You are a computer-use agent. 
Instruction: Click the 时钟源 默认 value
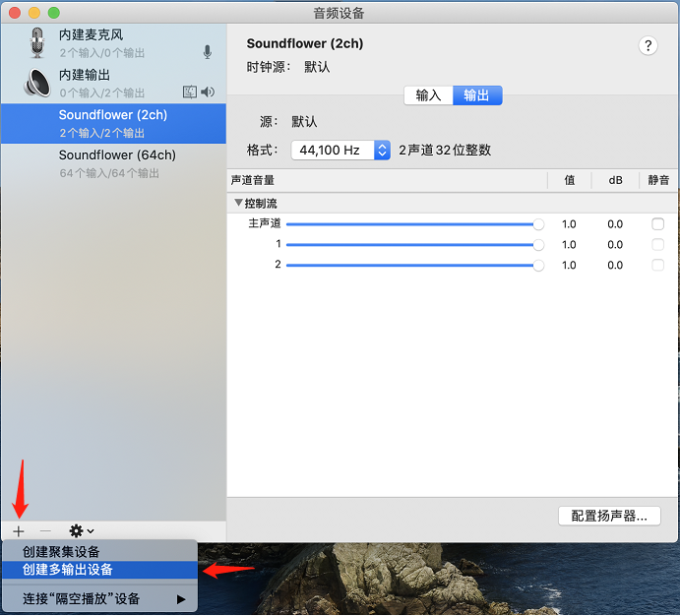(x=317, y=67)
